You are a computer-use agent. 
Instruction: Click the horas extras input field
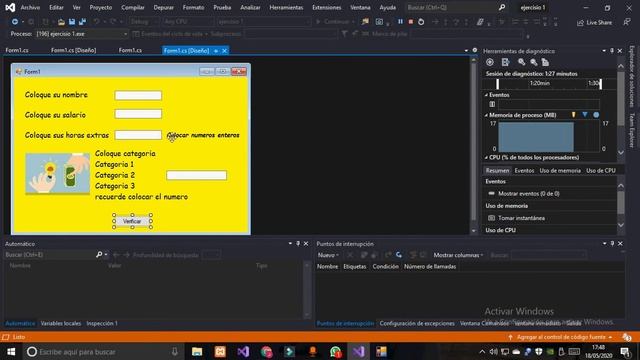tap(138, 135)
